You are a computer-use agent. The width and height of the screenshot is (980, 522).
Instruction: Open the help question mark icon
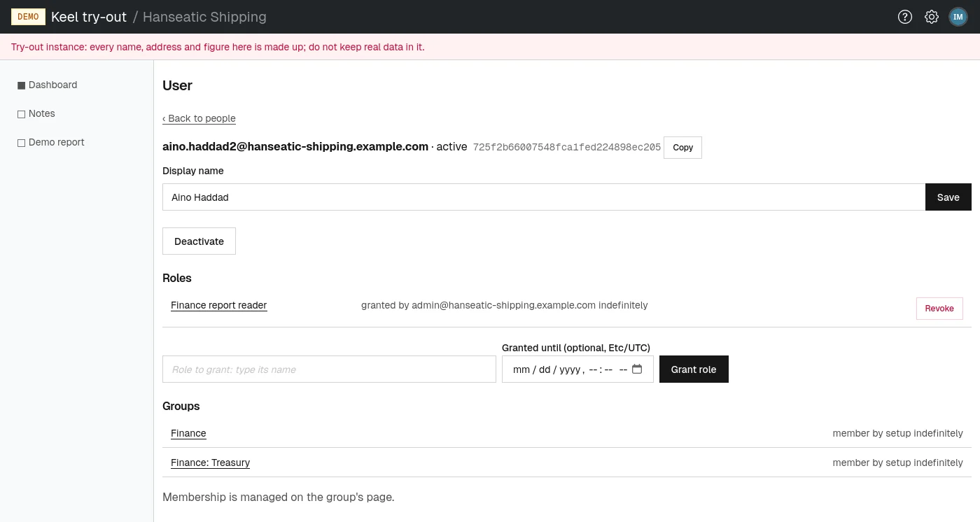point(905,17)
